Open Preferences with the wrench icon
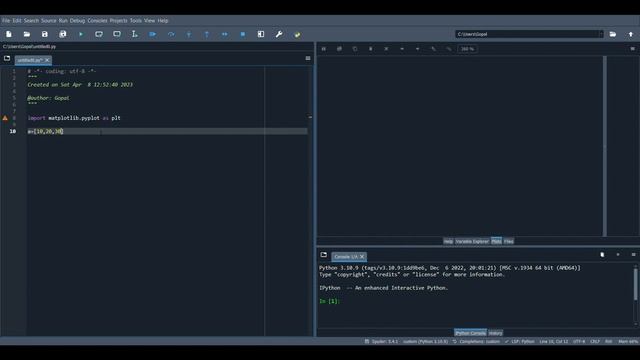 [279, 34]
